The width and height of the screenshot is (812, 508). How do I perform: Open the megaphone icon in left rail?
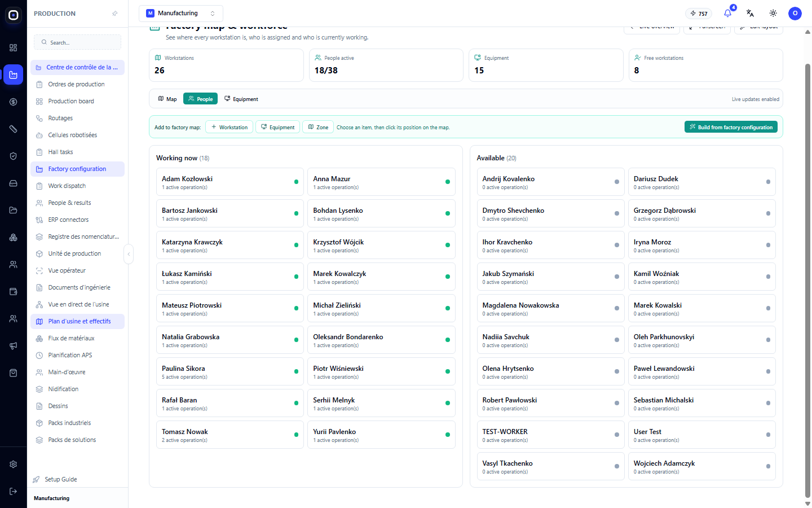tap(14, 346)
